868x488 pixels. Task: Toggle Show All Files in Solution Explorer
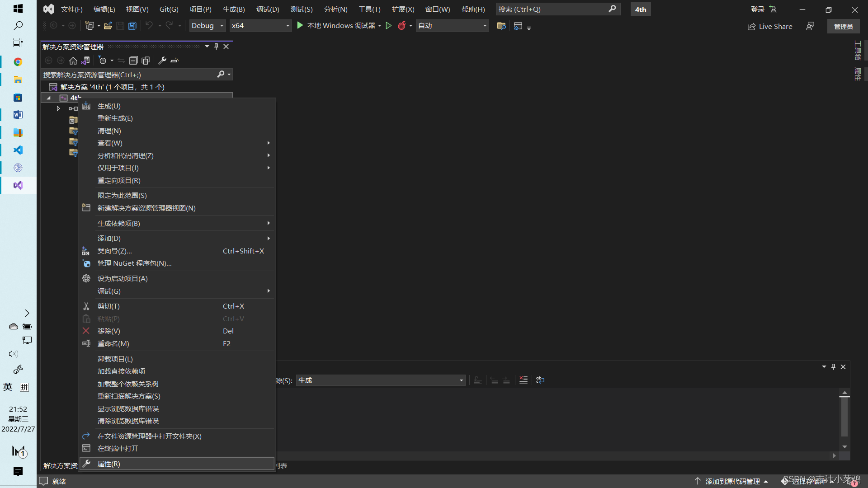[x=146, y=61]
